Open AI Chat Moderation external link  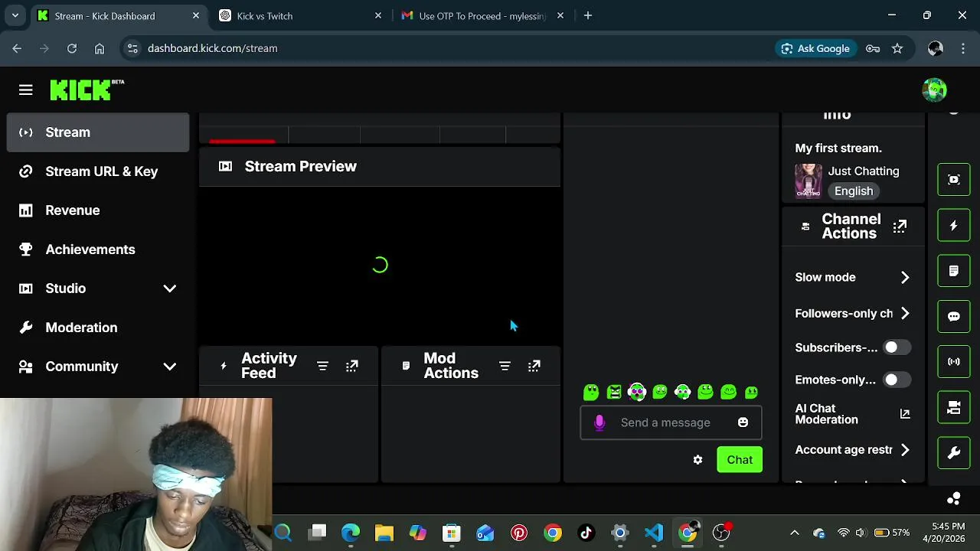pyautogui.click(x=904, y=414)
